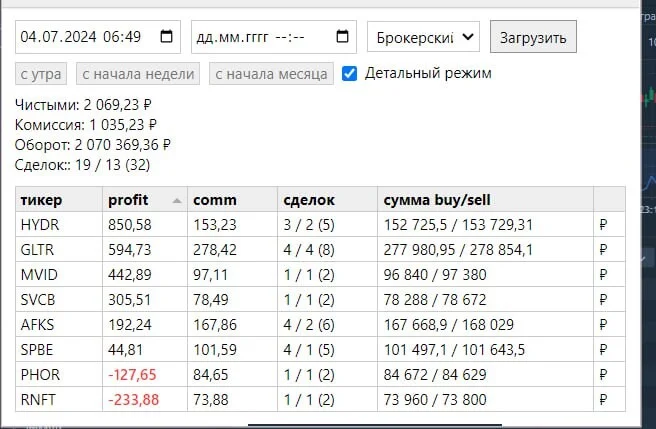Viewport: 656px width, 429px height.
Task: Click the empty дд.мм.гггг end date field
Action: (274, 37)
